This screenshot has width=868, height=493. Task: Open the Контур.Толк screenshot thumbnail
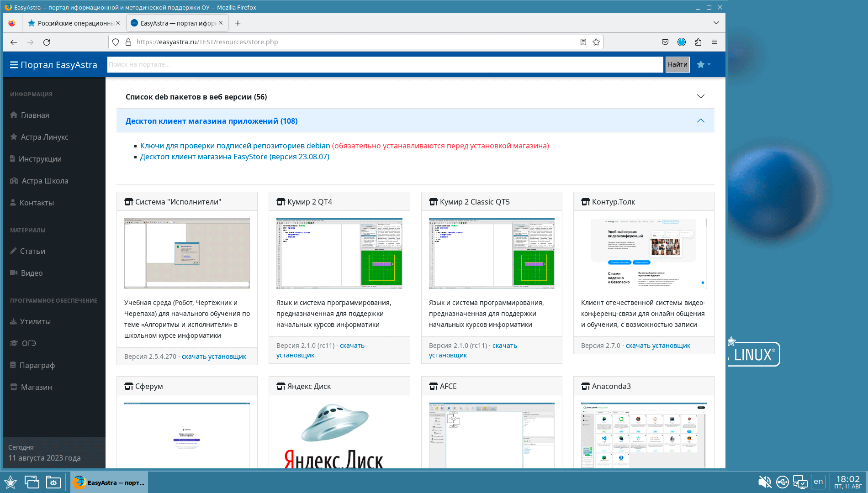pyautogui.click(x=644, y=253)
